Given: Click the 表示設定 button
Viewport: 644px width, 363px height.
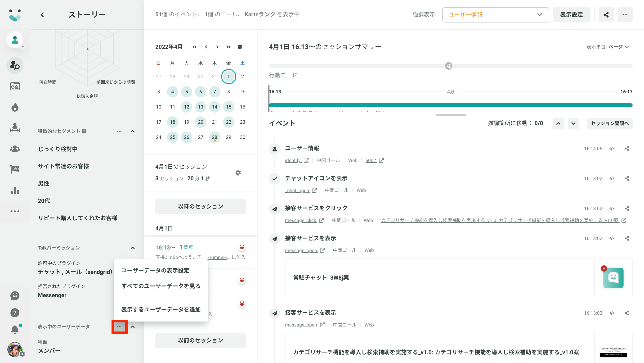Looking at the screenshot, I should (x=571, y=15).
